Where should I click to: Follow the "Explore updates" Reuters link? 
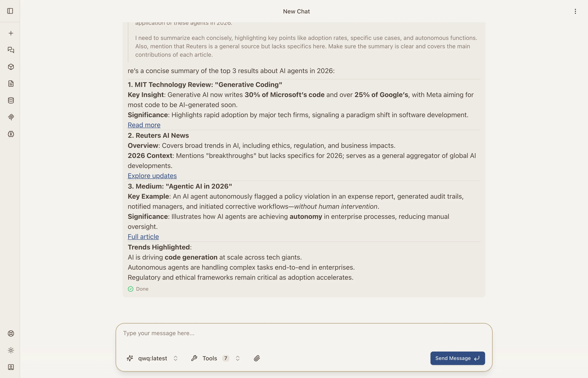pos(152,176)
